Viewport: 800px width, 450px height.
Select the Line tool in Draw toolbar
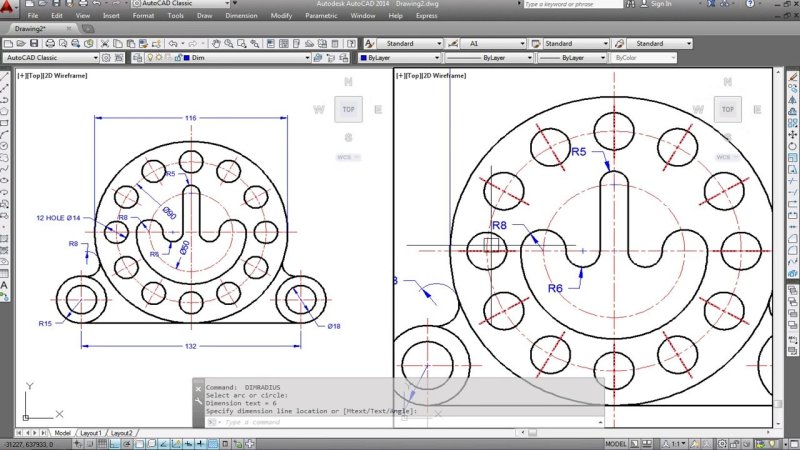[6, 75]
